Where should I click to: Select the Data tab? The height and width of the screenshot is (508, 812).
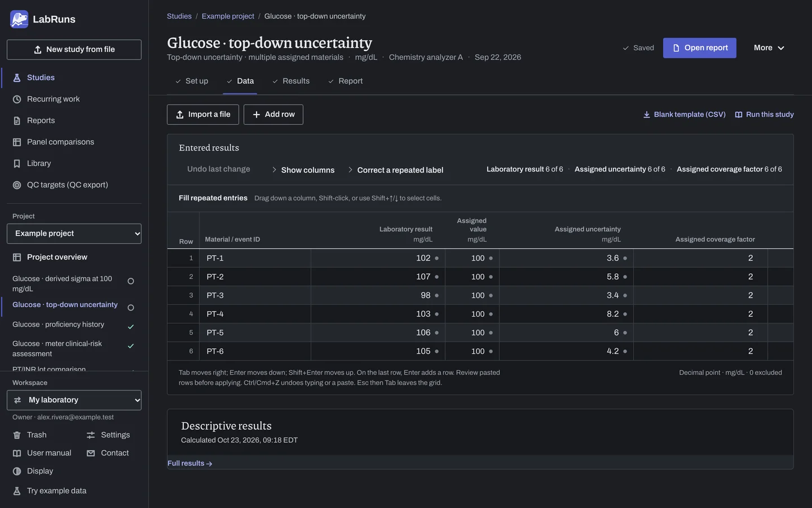click(240, 81)
